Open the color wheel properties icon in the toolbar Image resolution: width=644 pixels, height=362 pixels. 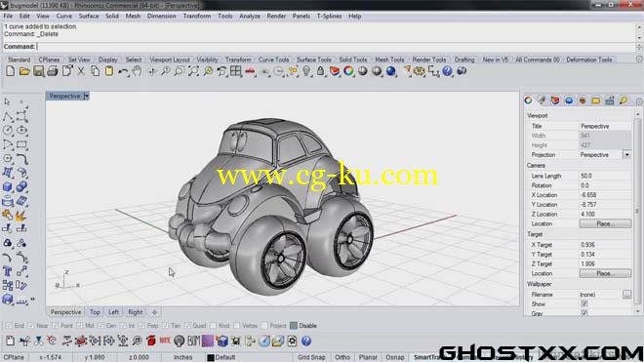(x=348, y=71)
